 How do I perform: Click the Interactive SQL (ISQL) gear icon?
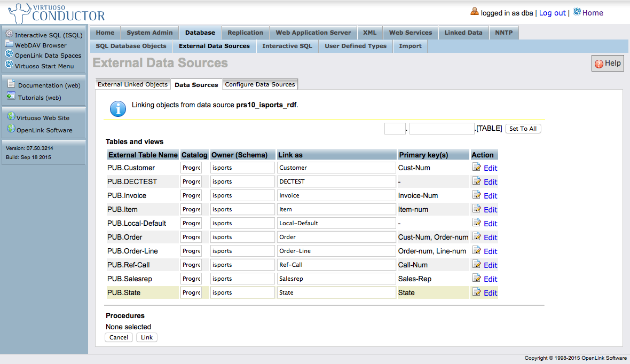coord(9,34)
